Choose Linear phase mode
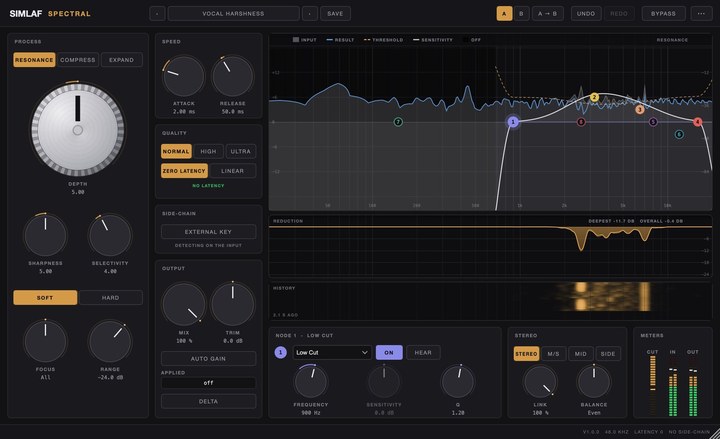This screenshot has width=720, height=439. coord(233,171)
